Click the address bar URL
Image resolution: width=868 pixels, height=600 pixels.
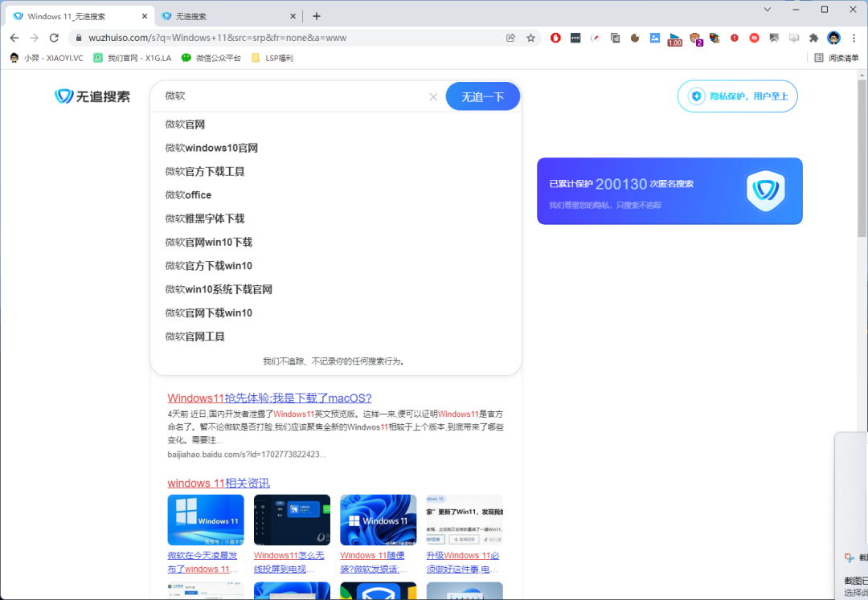(x=218, y=38)
